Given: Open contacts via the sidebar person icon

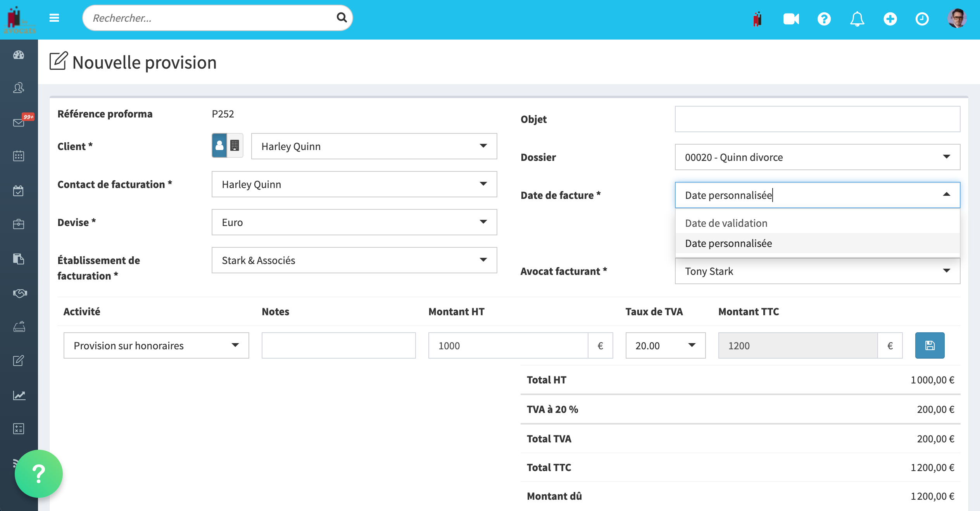Looking at the screenshot, I should coord(19,88).
